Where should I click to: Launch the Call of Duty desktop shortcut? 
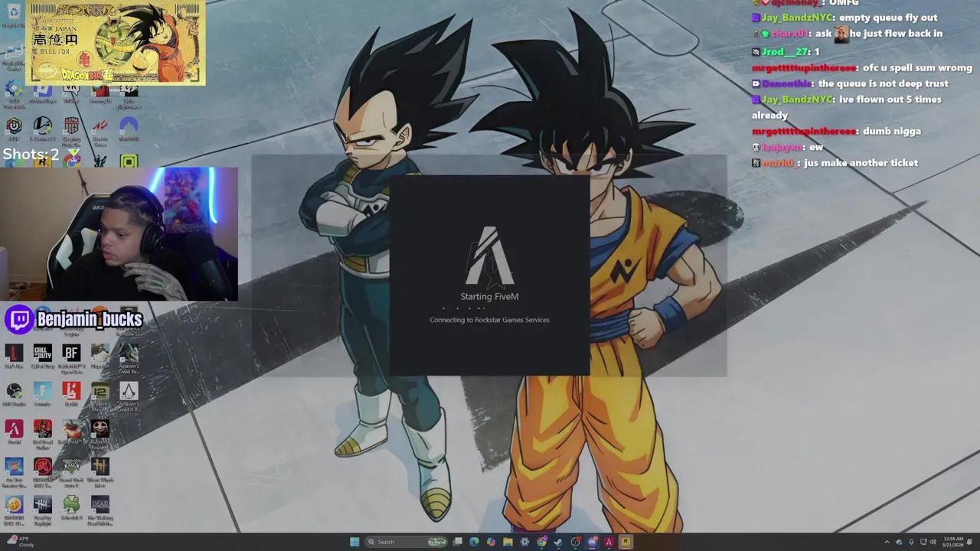43,357
